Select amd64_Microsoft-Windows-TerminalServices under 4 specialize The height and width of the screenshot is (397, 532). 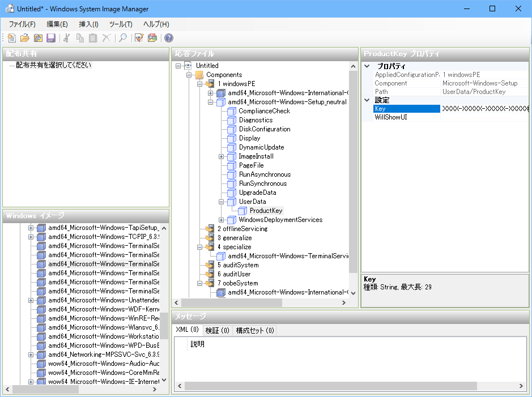click(288, 256)
